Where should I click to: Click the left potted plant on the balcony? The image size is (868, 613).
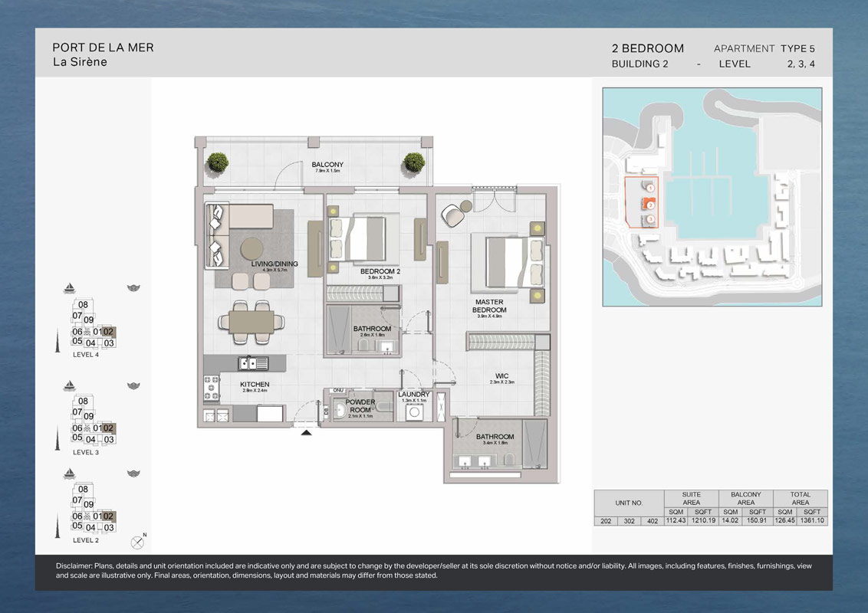tap(218, 162)
